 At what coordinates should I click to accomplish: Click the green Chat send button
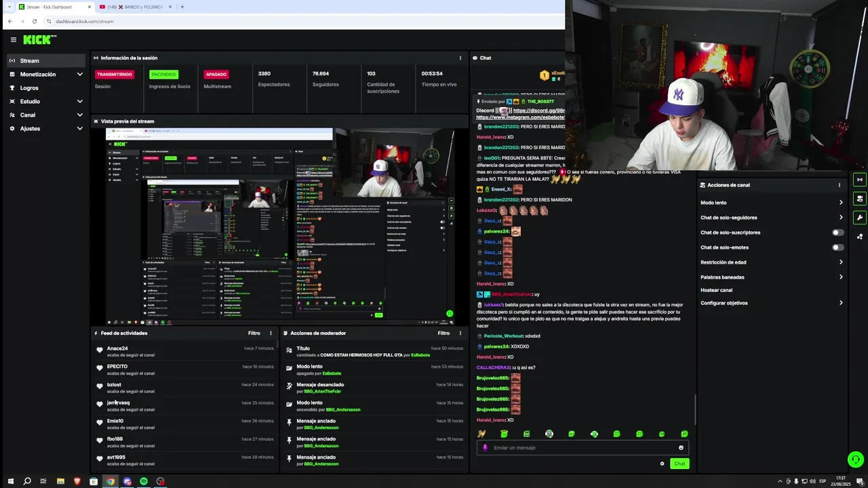click(x=679, y=464)
